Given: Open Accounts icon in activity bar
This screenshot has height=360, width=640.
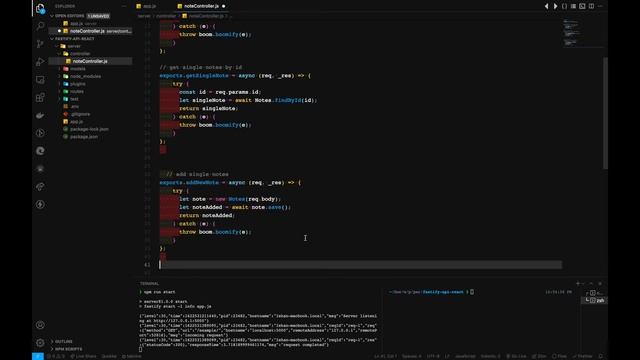Looking at the screenshot, I should coord(40,325).
